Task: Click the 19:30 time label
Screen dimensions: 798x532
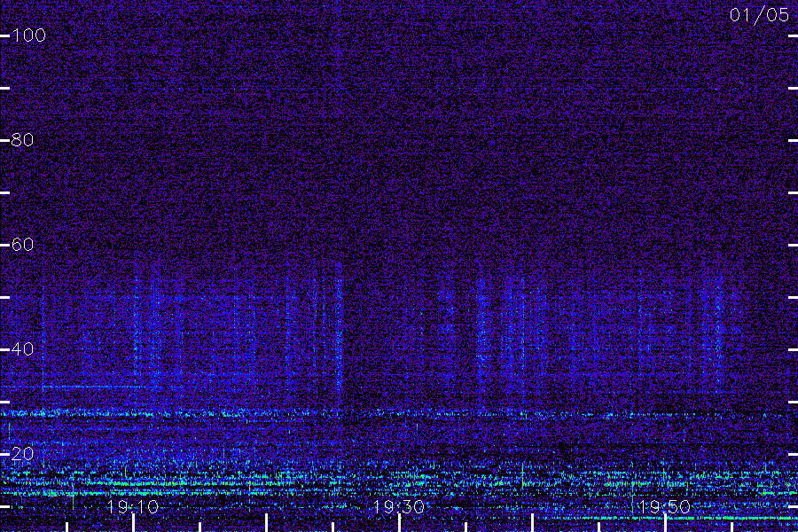Action: coord(398,507)
